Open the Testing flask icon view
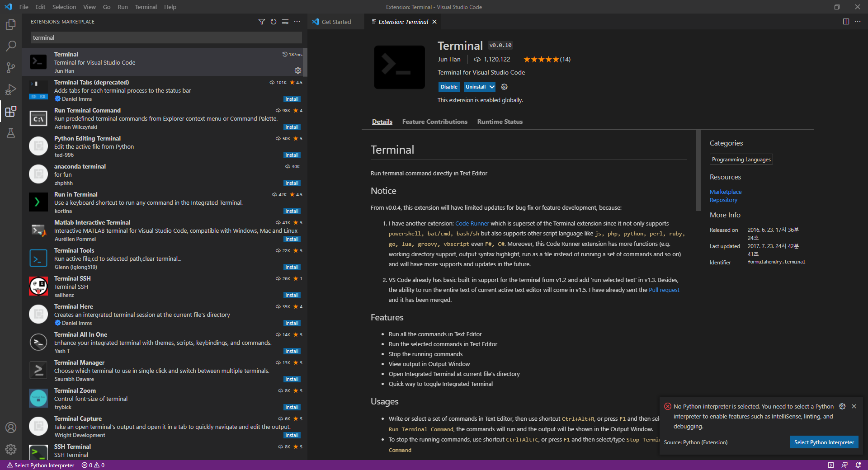868x470 pixels. (11, 133)
